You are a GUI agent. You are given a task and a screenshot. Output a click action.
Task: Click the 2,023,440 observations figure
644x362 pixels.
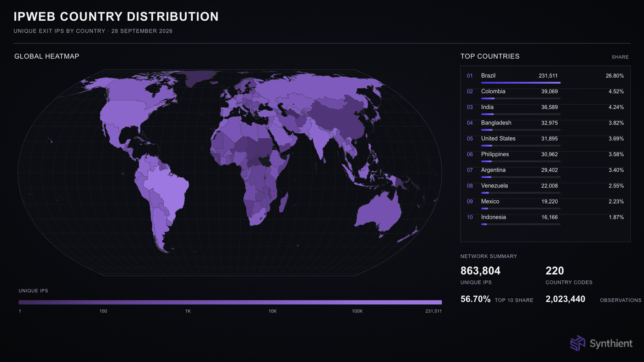[x=565, y=299]
